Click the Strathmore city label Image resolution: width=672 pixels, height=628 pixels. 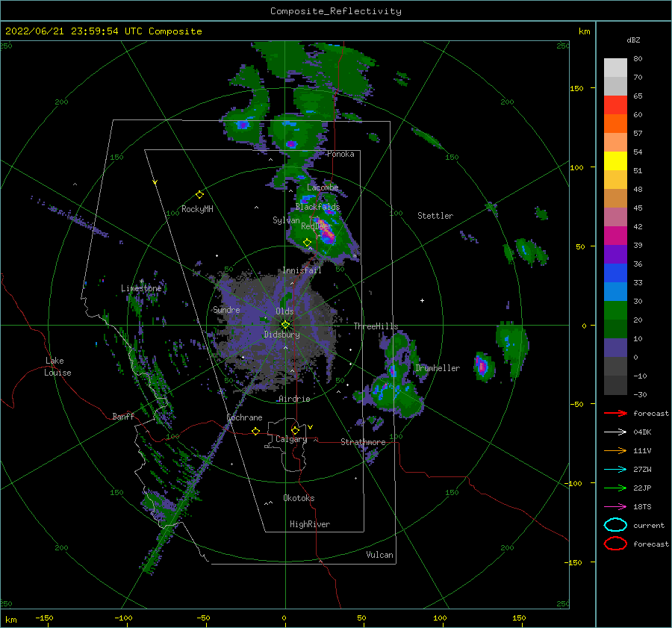point(363,442)
